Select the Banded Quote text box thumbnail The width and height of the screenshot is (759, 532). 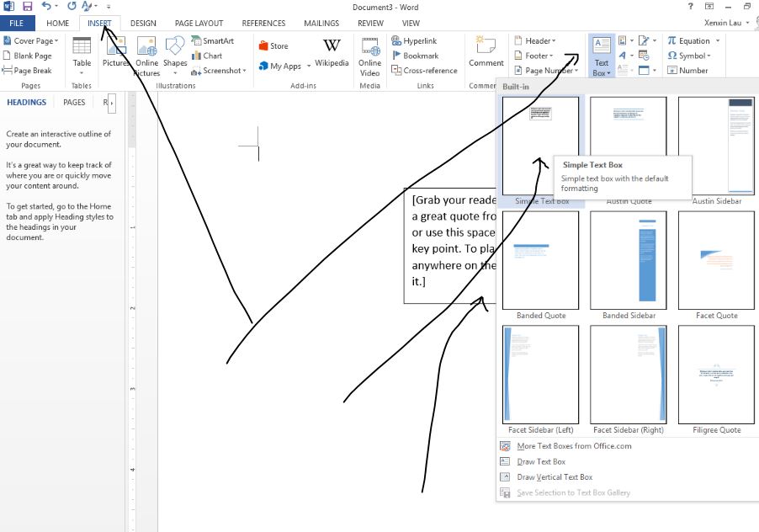(541, 260)
